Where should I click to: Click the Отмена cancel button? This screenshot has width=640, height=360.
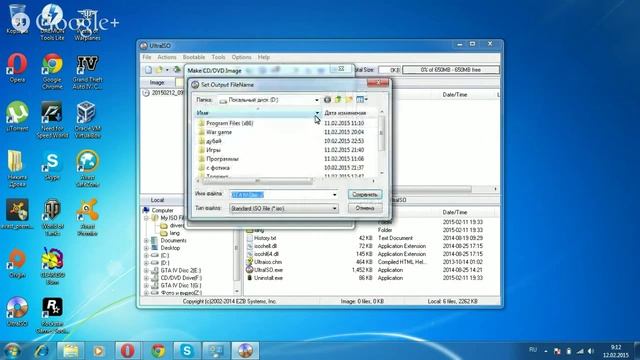pyautogui.click(x=365, y=208)
